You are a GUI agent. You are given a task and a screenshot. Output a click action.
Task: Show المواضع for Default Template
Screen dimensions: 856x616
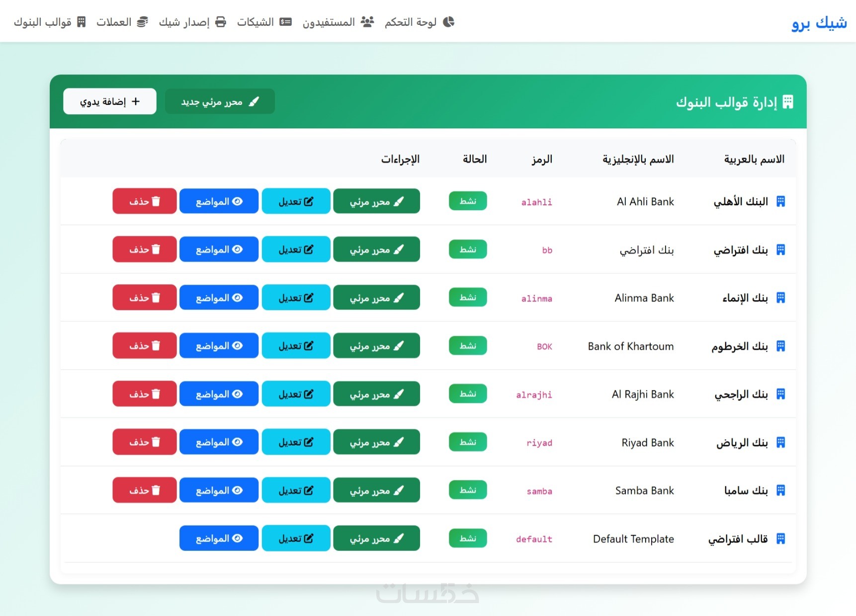pyautogui.click(x=219, y=539)
